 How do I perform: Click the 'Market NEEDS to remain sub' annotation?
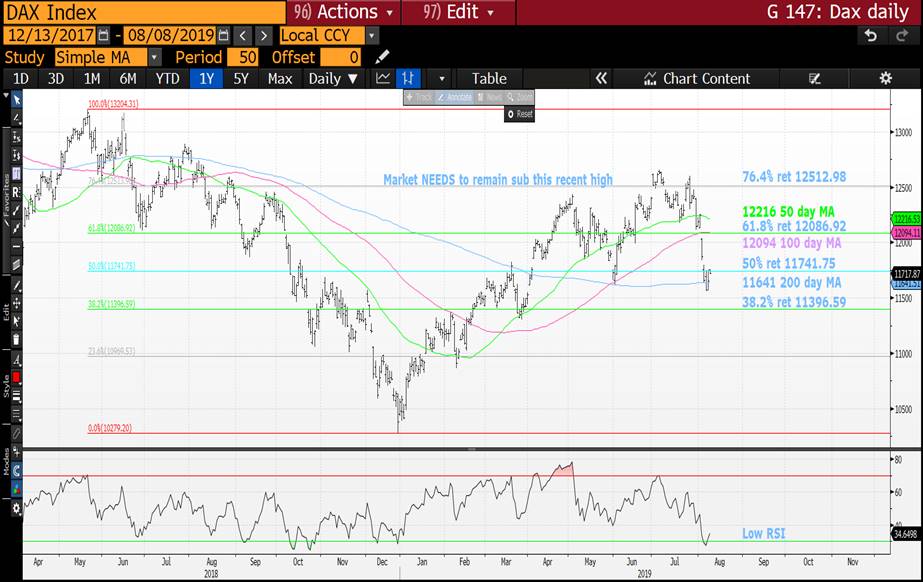[498, 179]
